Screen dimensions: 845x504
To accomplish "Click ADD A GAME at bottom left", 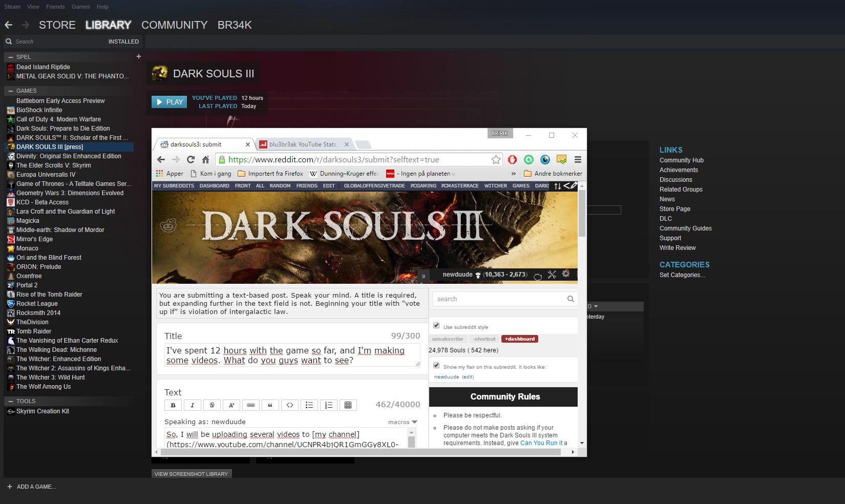I will 31,487.
